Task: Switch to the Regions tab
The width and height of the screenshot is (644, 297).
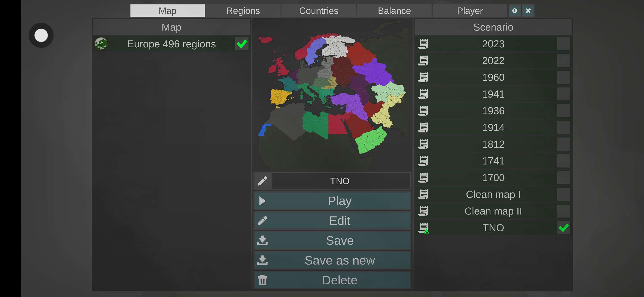Action: [x=243, y=11]
